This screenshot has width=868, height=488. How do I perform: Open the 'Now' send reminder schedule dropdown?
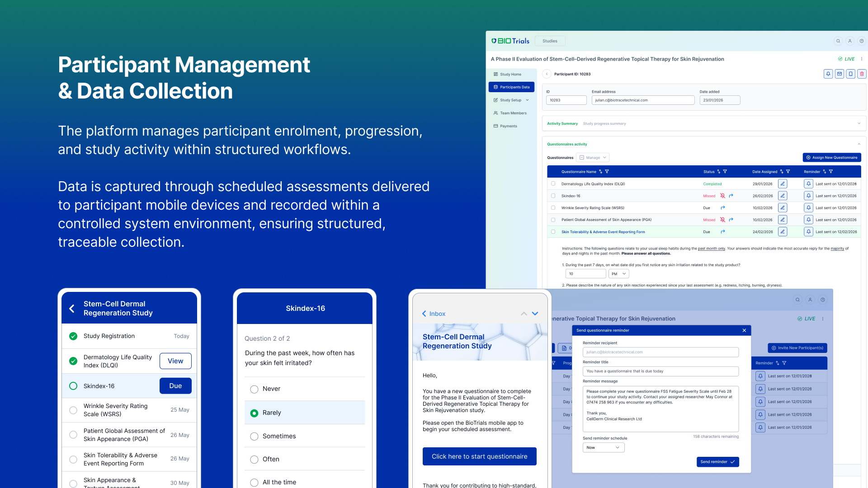[x=603, y=447]
